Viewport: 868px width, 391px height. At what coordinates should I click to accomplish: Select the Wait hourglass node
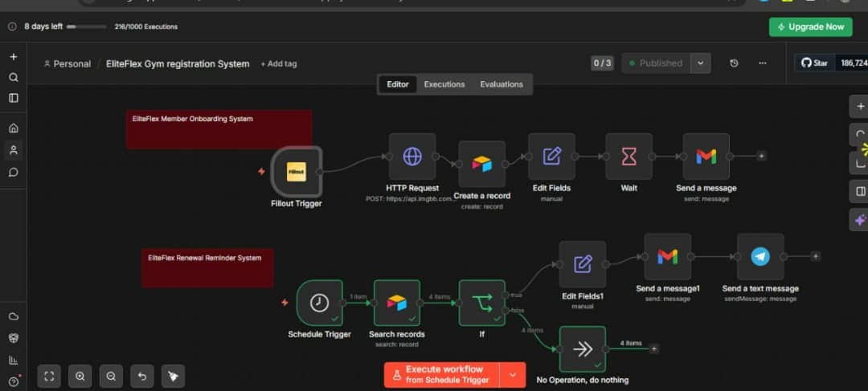(628, 157)
